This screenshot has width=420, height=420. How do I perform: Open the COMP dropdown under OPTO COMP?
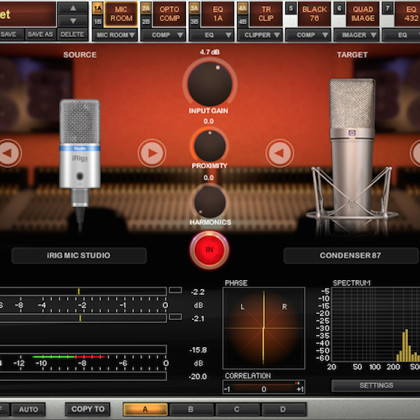163,35
